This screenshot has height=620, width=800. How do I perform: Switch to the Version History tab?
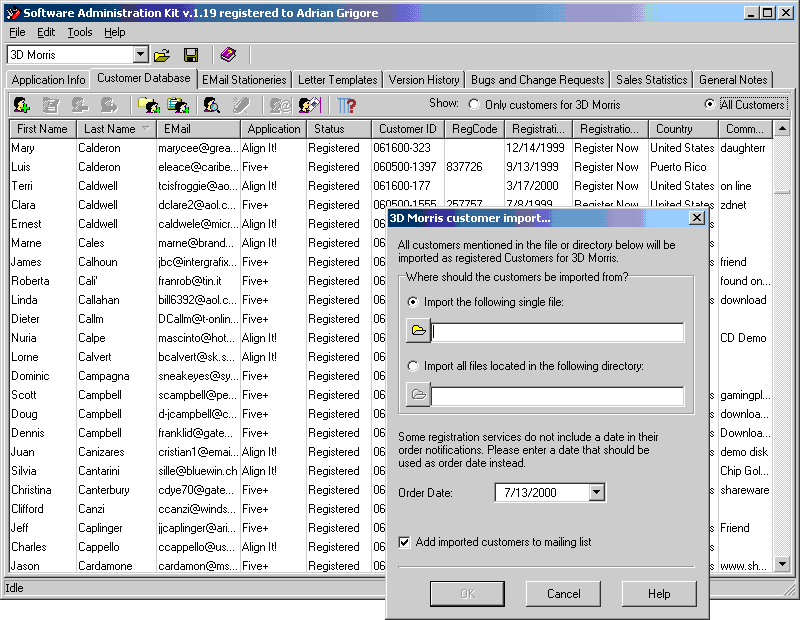pos(423,80)
